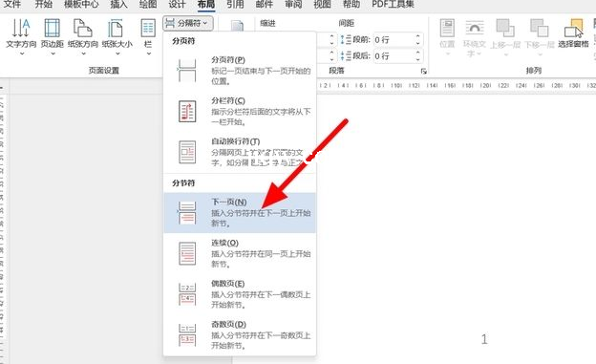The height and width of the screenshot is (364, 596).
Task: Open 段落 paragraph dialog launcher
Action: coord(424,71)
